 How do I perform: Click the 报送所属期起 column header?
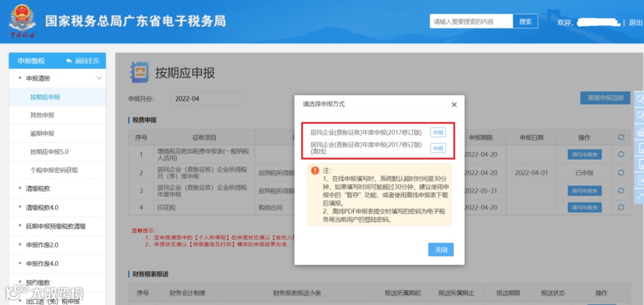click(x=403, y=293)
